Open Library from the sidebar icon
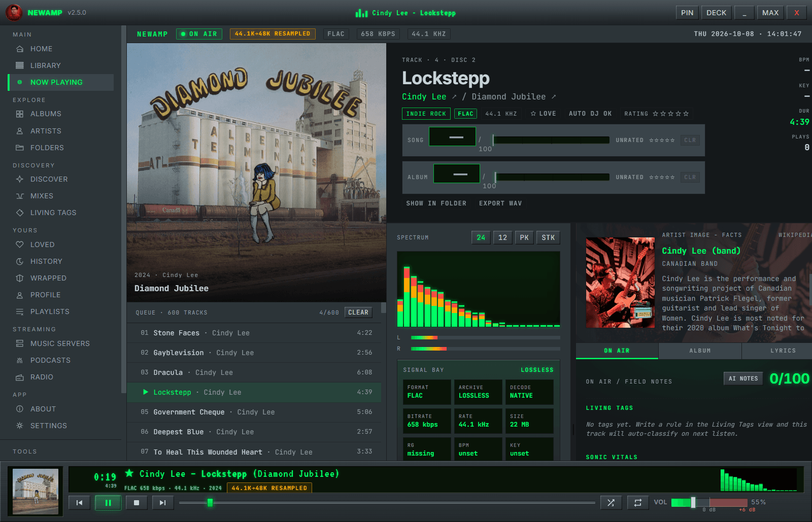812x522 pixels. point(20,65)
